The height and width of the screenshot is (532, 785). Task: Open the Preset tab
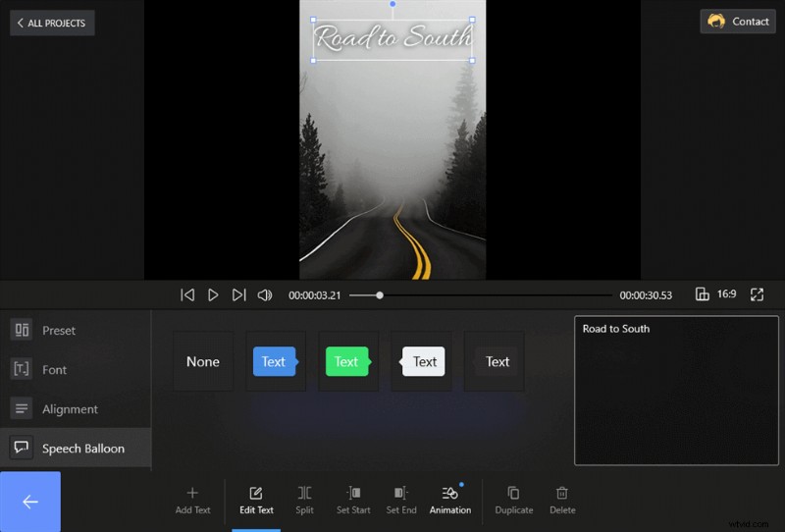pos(76,331)
